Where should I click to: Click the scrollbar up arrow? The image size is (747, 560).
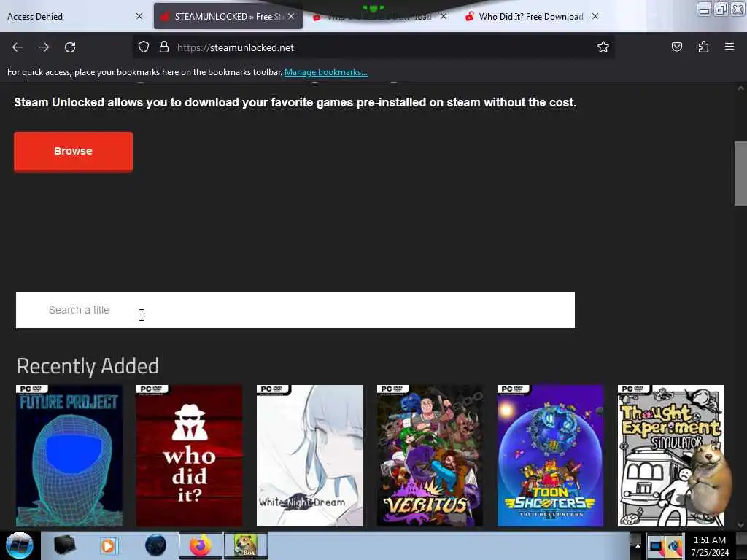click(740, 88)
